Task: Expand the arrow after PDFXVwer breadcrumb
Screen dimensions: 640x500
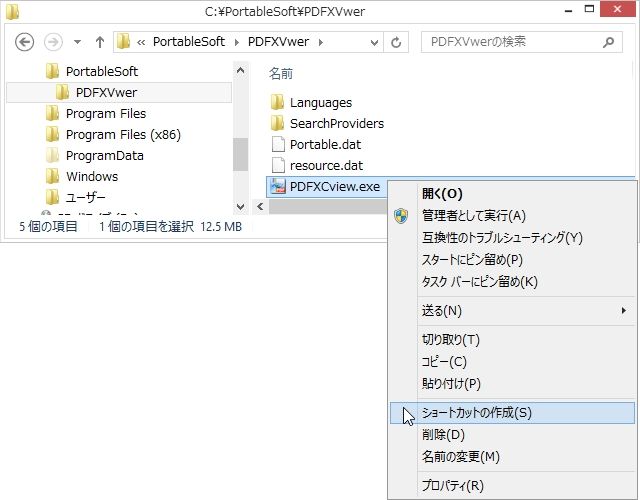Action: pyautogui.click(x=321, y=42)
